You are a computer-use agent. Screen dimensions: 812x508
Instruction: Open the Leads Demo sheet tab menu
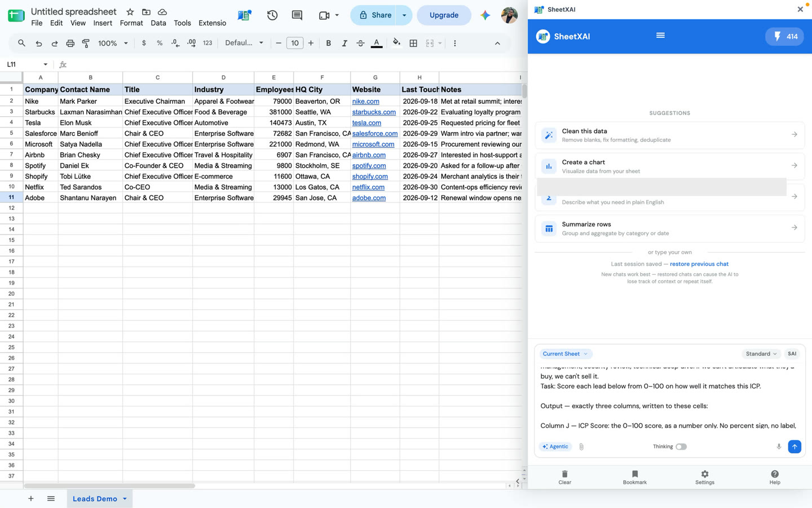125,499
